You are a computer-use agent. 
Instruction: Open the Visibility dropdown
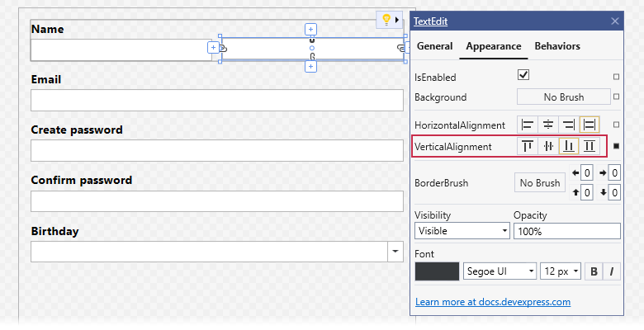coord(462,231)
